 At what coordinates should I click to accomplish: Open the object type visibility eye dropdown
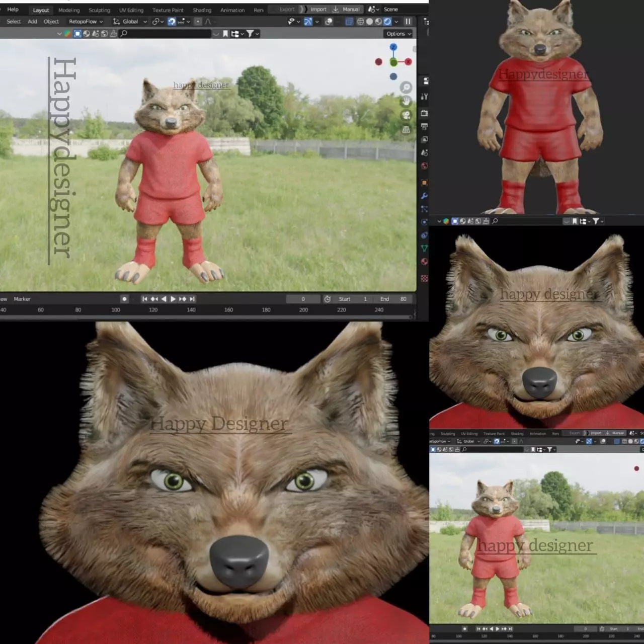pos(293,22)
